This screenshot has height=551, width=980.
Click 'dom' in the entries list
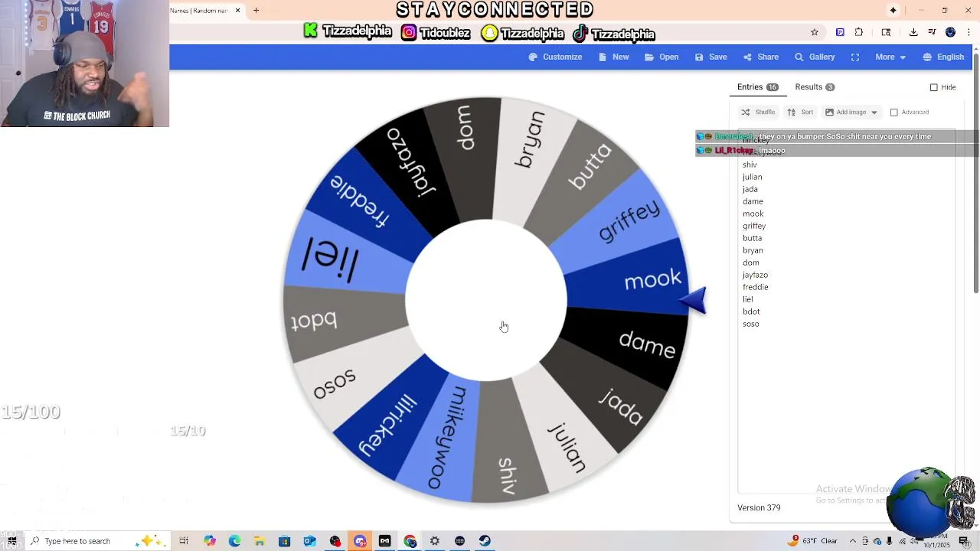pos(750,262)
